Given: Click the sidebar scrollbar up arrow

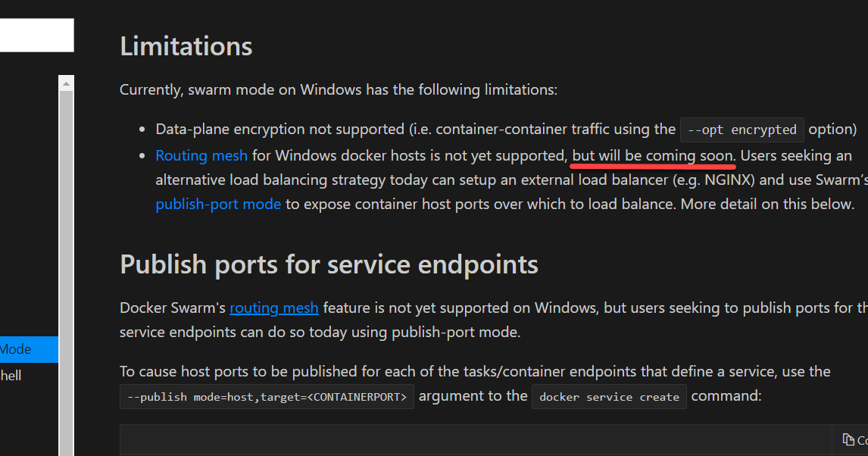Looking at the screenshot, I should (66, 83).
